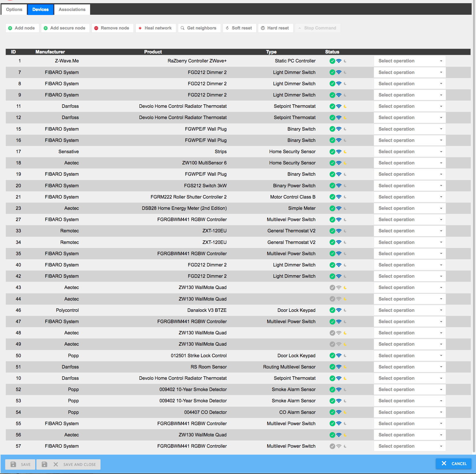Open Select operation for node 23 Energy Meter

tap(410, 208)
